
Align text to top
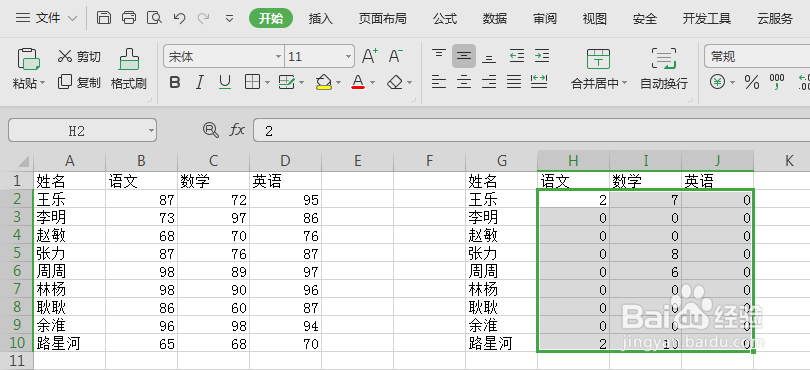[x=439, y=56]
